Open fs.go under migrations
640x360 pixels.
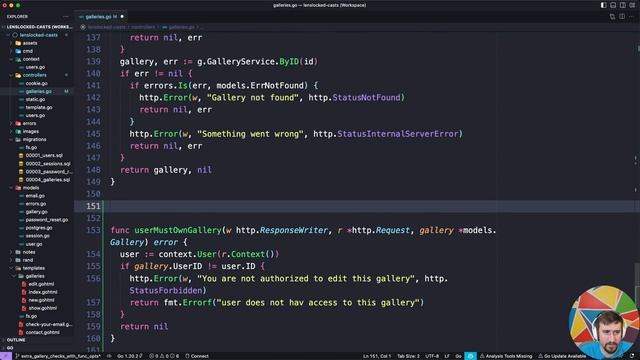click(x=31, y=147)
